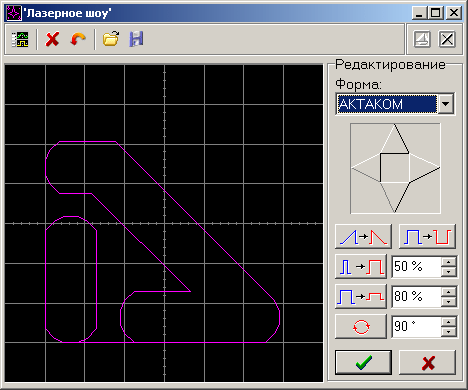This screenshot has height=390, width=468.
Task: Click the panel edit icon left of the close icon
Action: pos(422,39)
